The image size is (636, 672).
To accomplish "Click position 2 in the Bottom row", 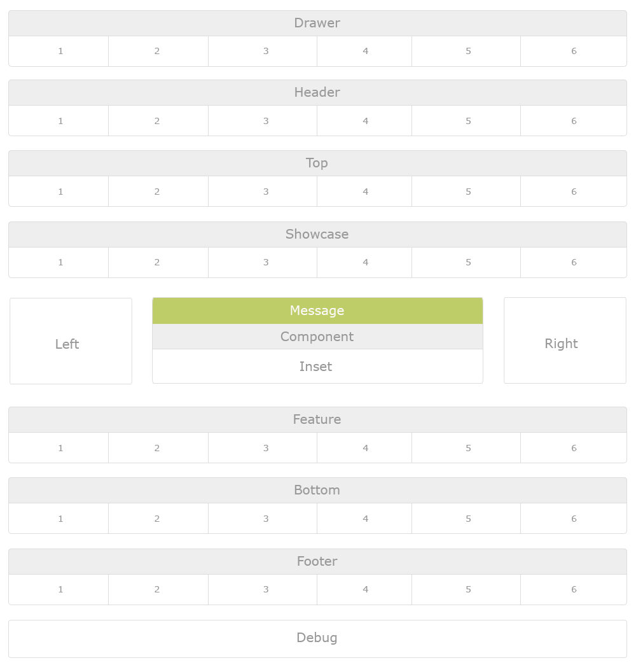I will [158, 519].
